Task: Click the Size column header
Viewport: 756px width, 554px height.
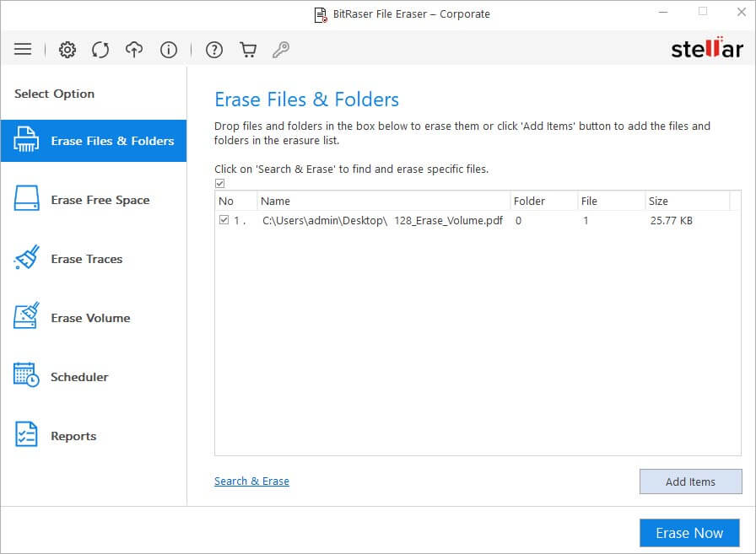Action: click(687, 201)
